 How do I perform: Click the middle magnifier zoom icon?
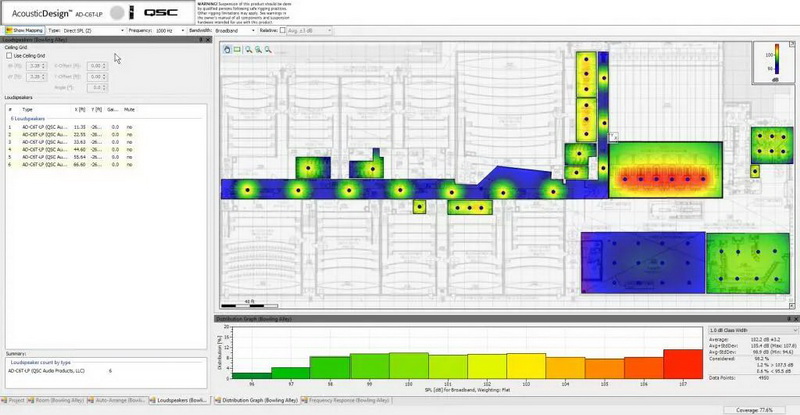[x=258, y=50]
